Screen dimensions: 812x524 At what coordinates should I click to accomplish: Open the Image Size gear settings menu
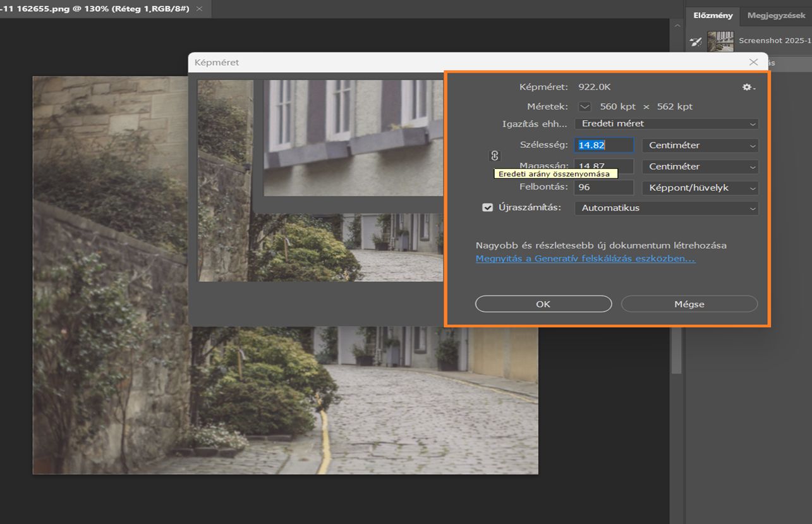[748, 87]
